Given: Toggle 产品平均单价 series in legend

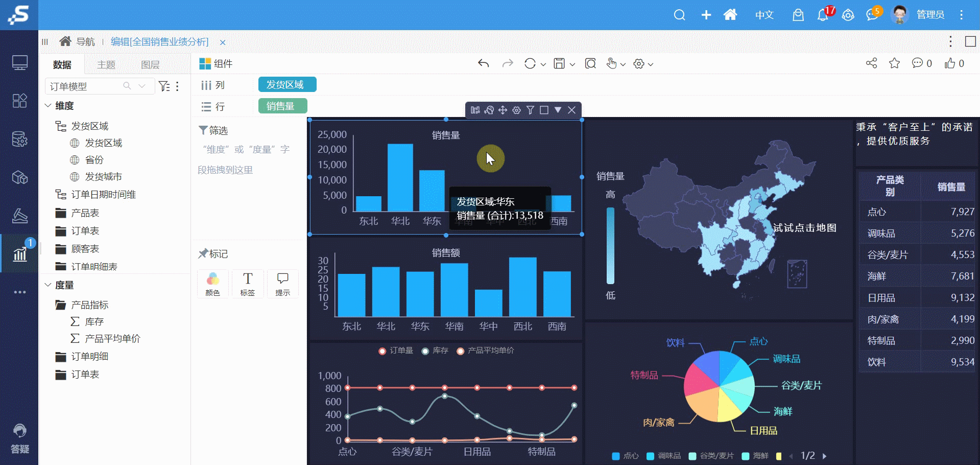Looking at the screenshot, I should pos(486,351).
